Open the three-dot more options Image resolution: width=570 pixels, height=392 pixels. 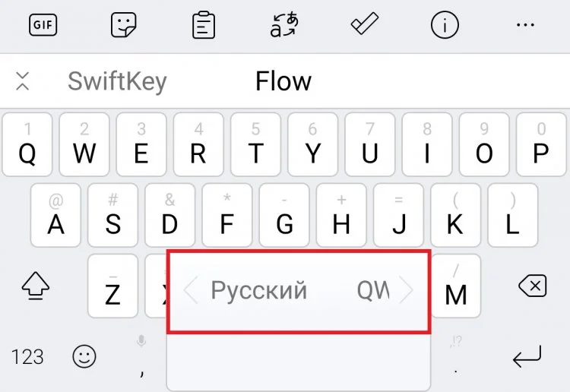[525, 25]
